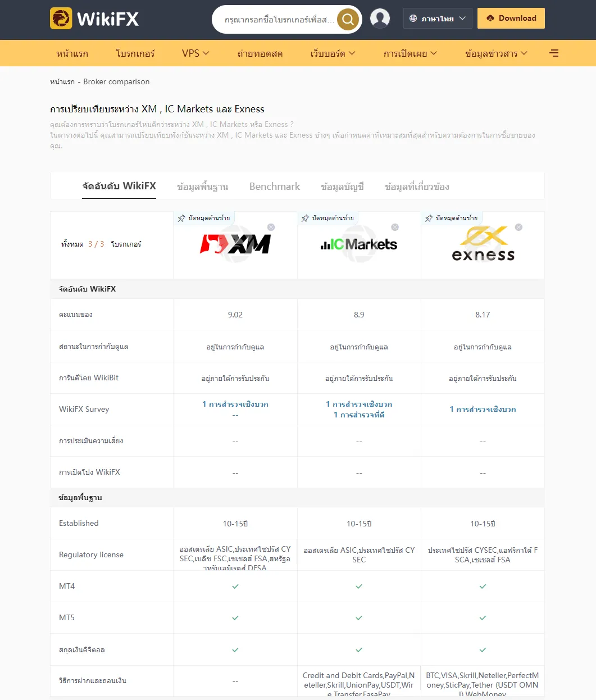Click the search magnifier button
The height and width of the screenshot is (700, 596).
point(348,20)
